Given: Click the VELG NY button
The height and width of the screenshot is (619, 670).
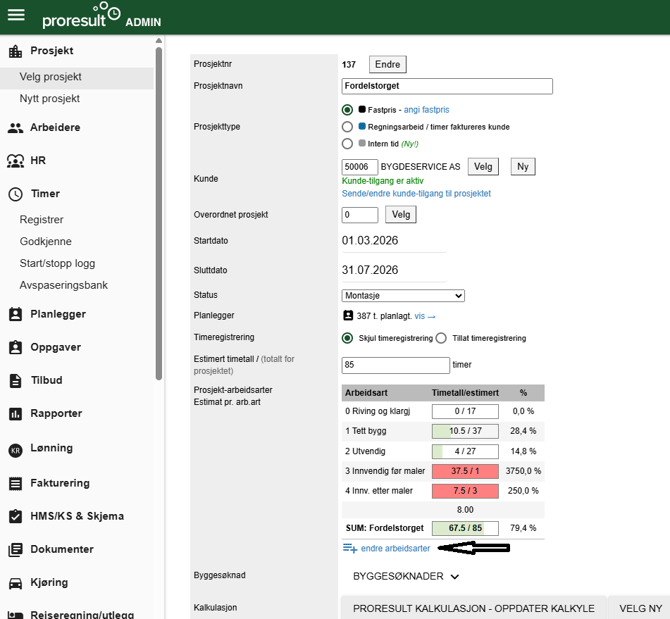Looking at the screenshot, I should click(640, 608).
